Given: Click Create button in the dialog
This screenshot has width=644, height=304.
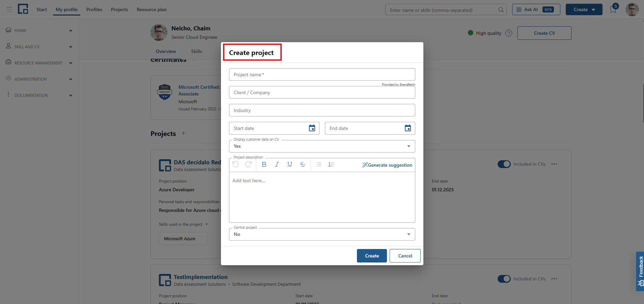Looking at the screenshot, I should pos(372,256).
